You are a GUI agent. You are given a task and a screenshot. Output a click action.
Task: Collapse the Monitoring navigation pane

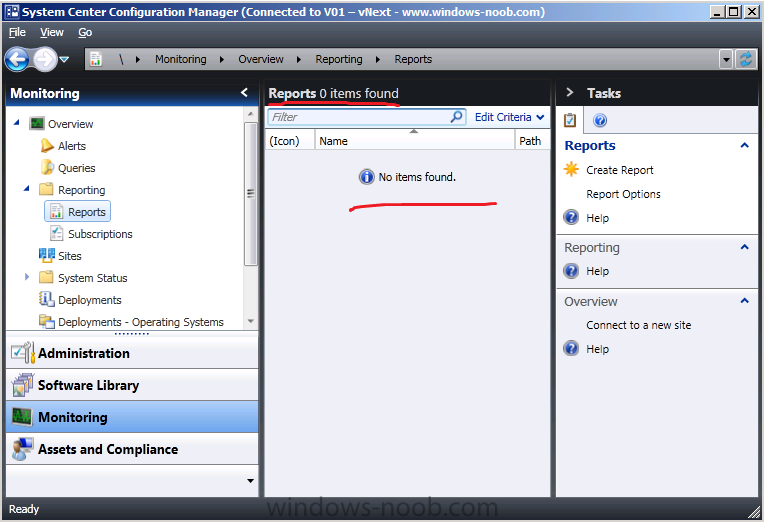click(245, 92)
